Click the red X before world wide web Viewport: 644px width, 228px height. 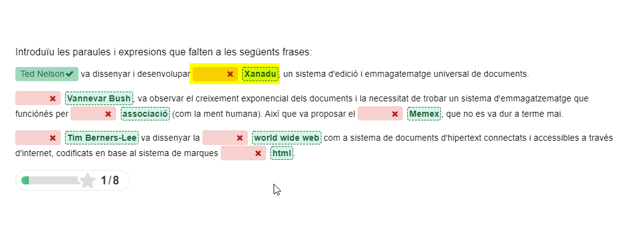tap(240, 138)
